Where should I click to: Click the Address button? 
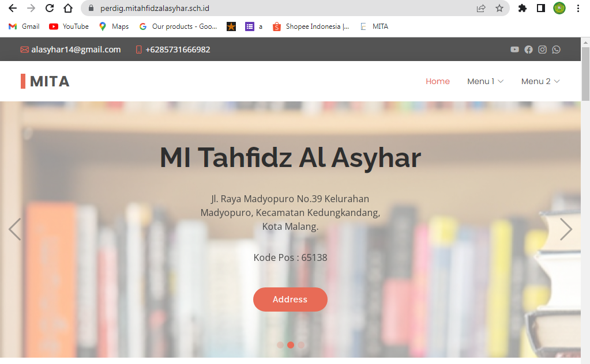290,299
